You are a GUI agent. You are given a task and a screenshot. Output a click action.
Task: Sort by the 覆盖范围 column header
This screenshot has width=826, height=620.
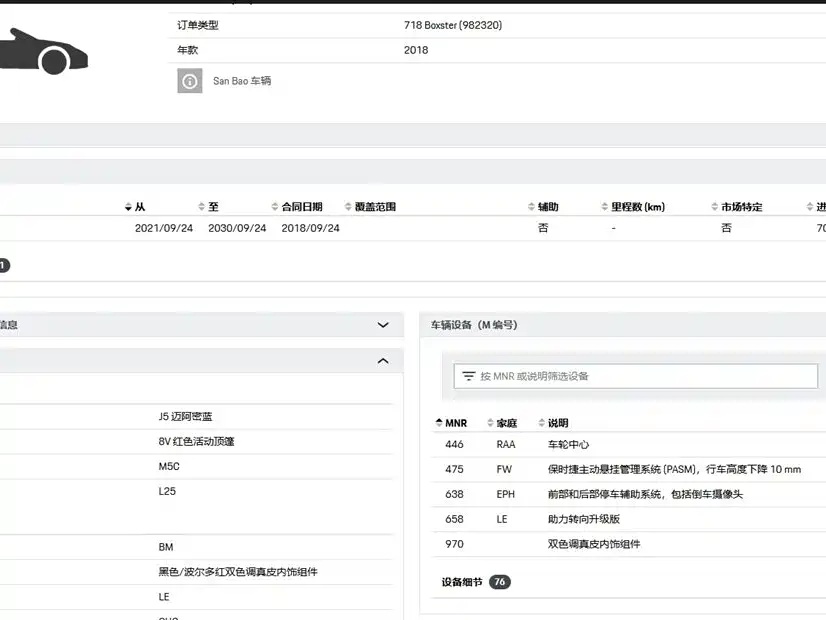[370, 207]
